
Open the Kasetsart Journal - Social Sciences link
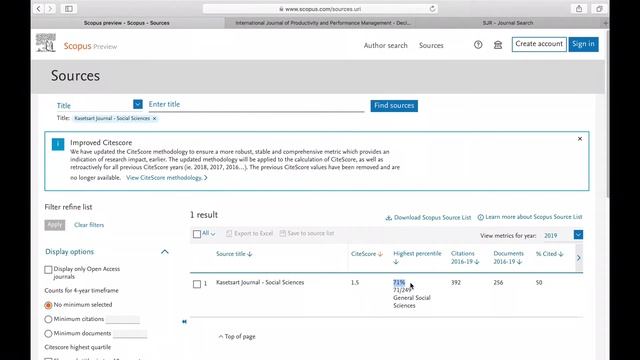[x=260, y=282]
